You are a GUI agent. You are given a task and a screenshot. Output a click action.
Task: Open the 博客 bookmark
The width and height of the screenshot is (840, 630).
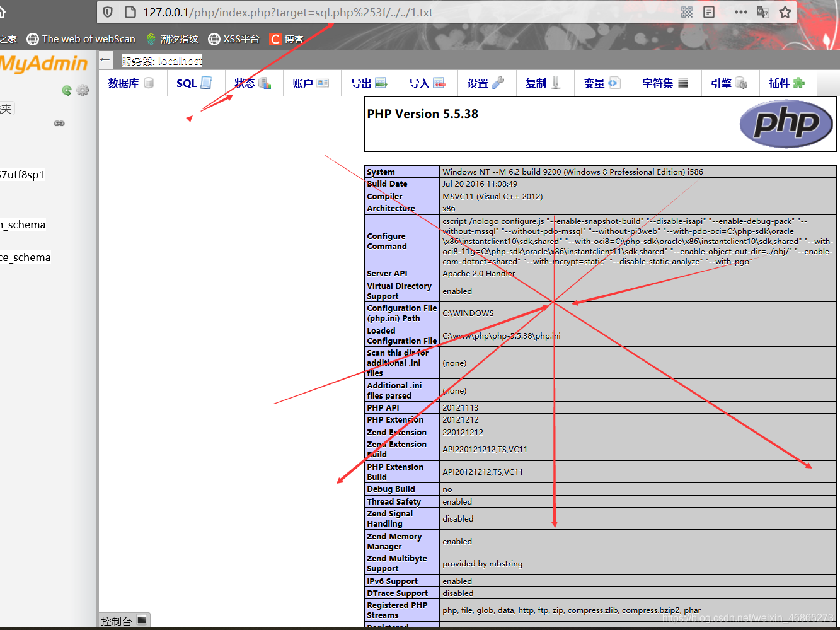click(287, 39)
